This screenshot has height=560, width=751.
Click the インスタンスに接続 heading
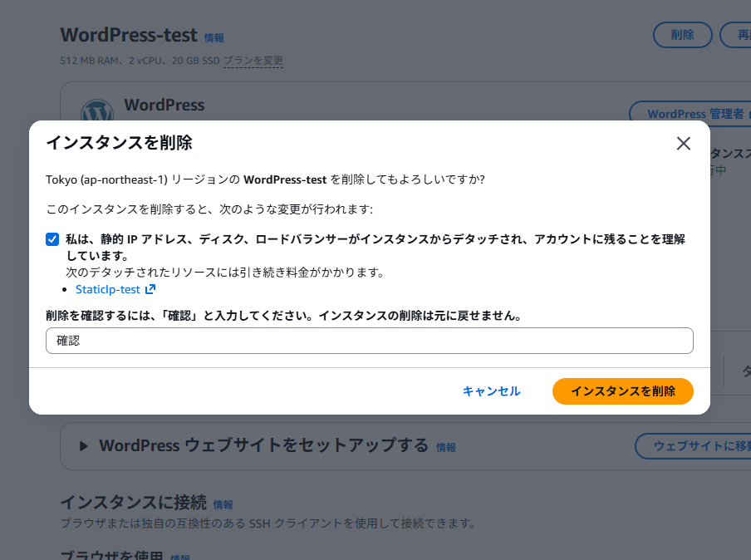(134, 503)
